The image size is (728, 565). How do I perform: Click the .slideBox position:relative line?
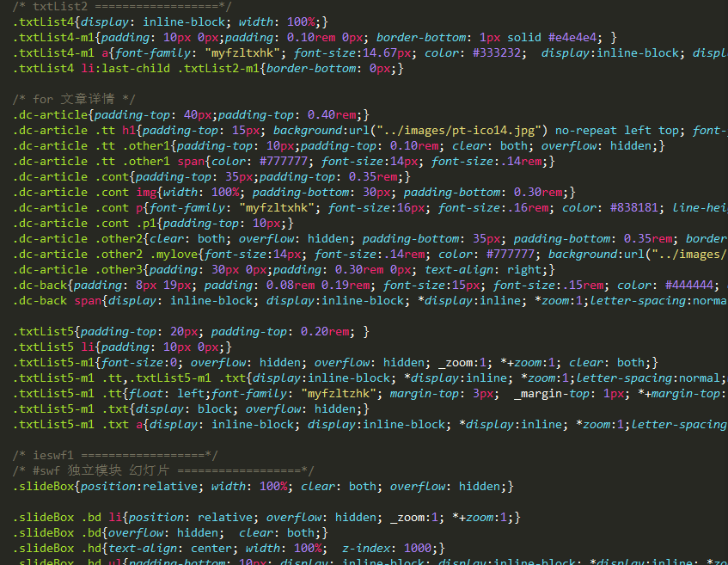click(263, 487)
